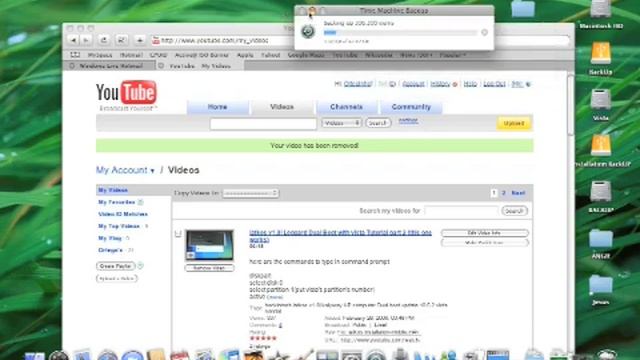
Task: Click the Next page link
Action: coord(518,193)
